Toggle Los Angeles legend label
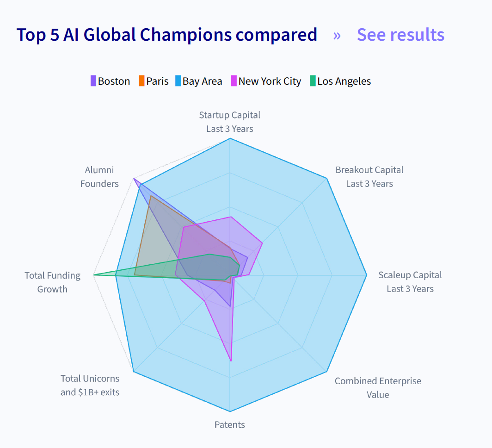The width and height of the screenshot is (492, 448). click(344, 81)
